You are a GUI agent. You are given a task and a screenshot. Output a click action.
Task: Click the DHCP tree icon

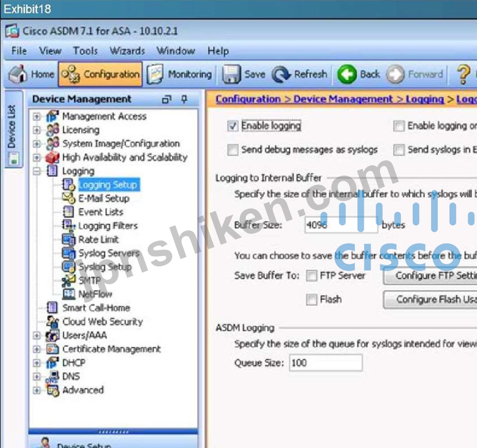click(52, 363)
